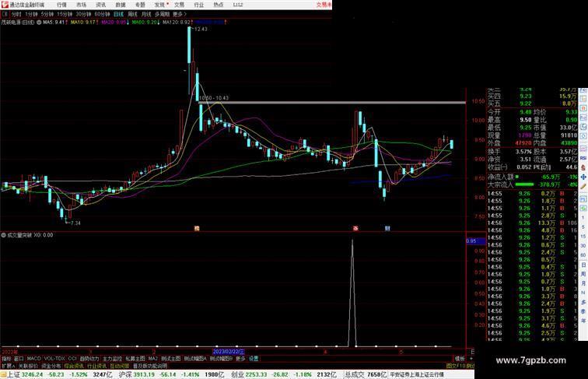The image size is (588, 379).
Task: Click the 交易未 link at top right
Action: point(324,5)
